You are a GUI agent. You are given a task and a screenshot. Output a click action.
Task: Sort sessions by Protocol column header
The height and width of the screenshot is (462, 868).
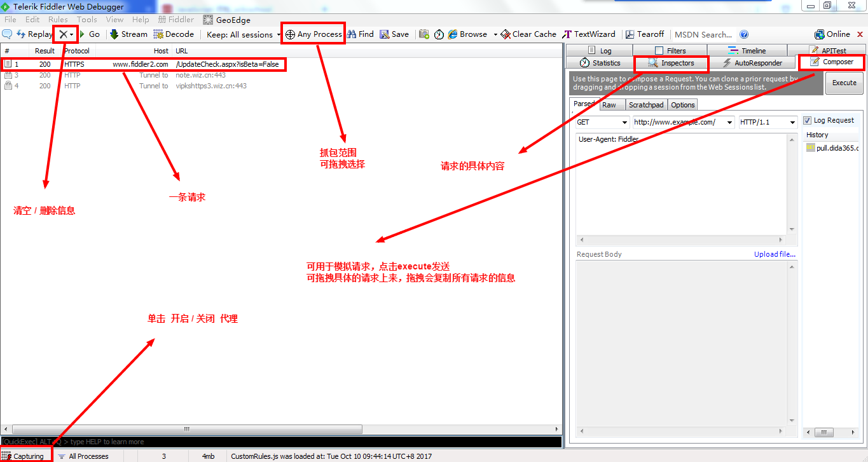[77, 51]
